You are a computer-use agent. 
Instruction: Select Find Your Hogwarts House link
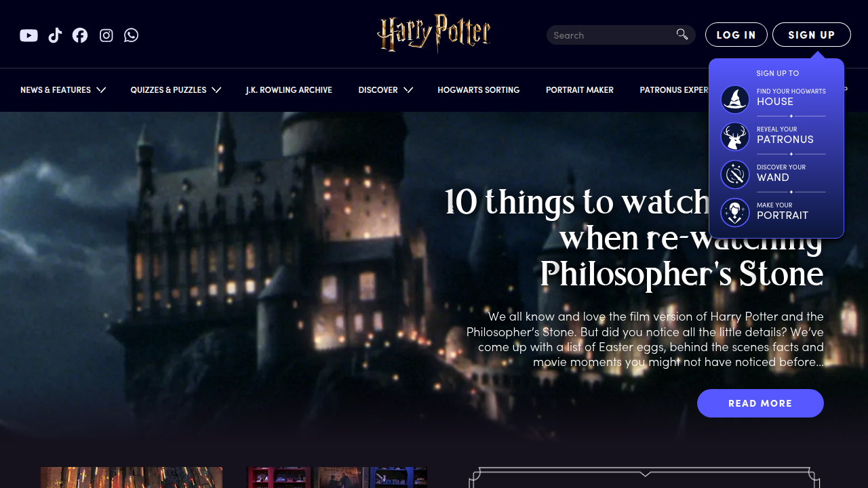791,97
